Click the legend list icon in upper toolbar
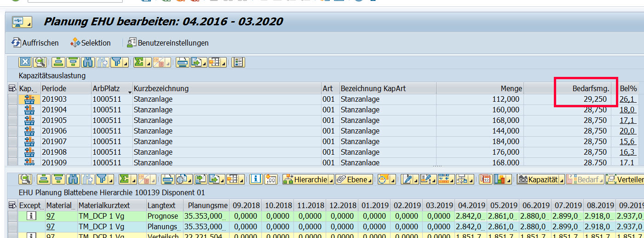This screenshot has width=644, height=238. click(x=238, y=62)
